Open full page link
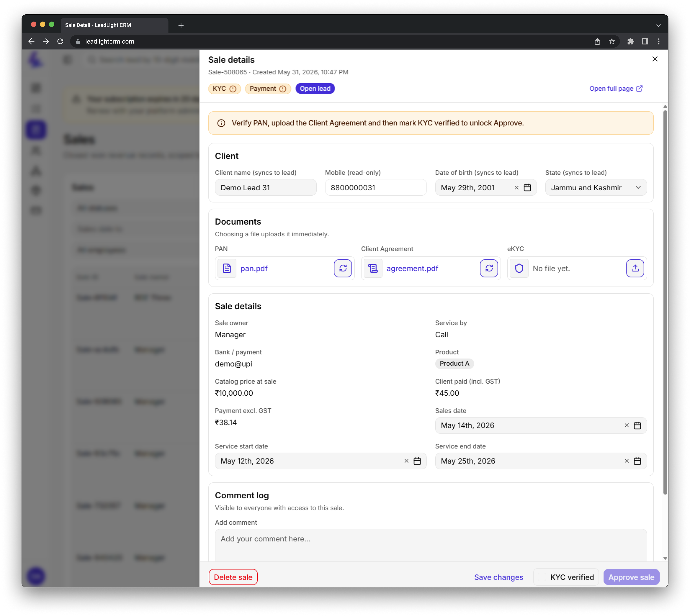Screen dimensions: 690x616 coord(615,88)
